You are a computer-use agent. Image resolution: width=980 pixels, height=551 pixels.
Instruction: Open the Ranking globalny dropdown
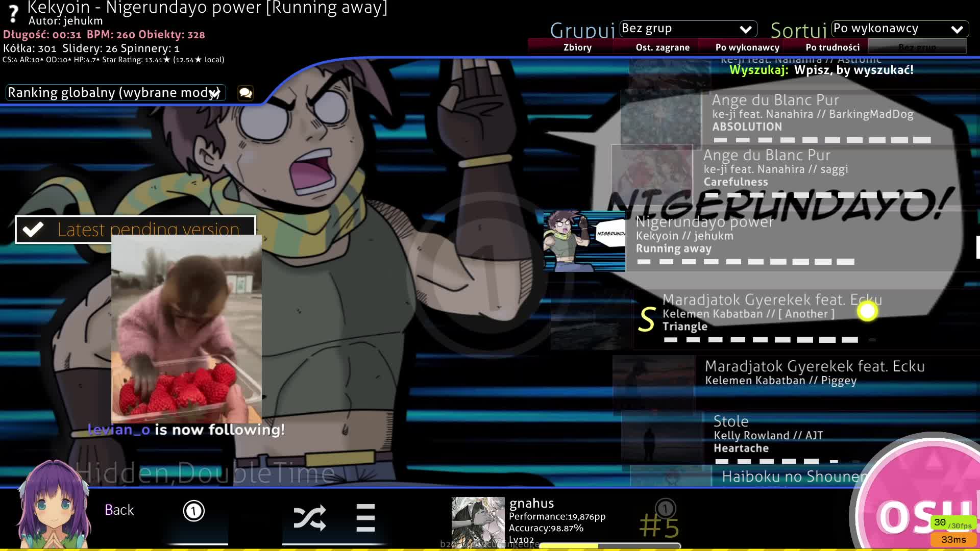(115, 93)
